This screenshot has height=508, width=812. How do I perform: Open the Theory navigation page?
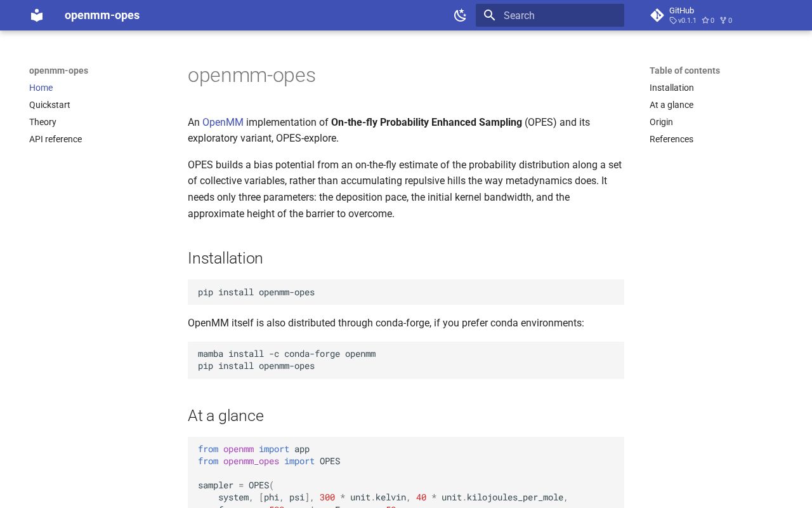pyautogui.click(x=43, y=122)
